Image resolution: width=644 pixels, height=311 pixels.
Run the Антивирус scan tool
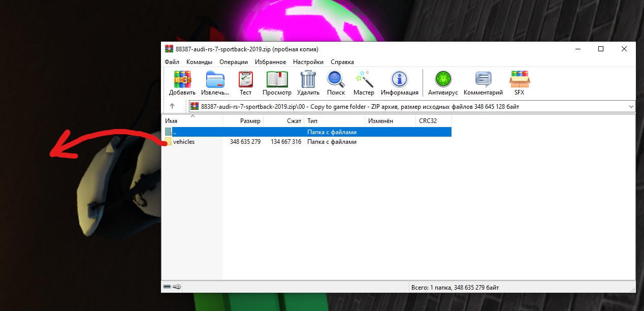tap(443, 80)
